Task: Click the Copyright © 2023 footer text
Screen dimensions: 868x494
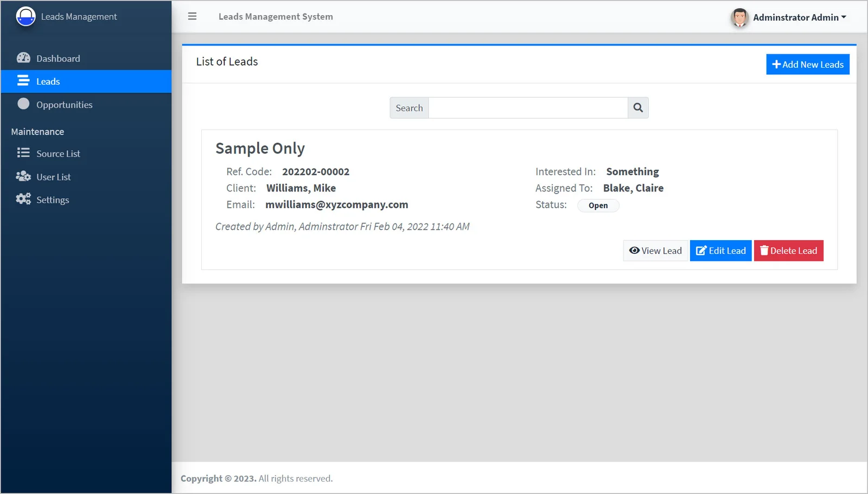Action: (x=218, y=478)
